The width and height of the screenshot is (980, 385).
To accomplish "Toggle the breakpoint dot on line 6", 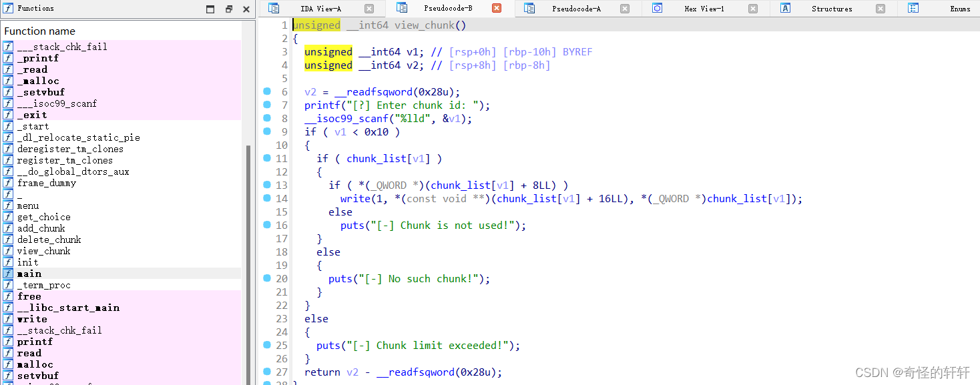I will [267, 91].
